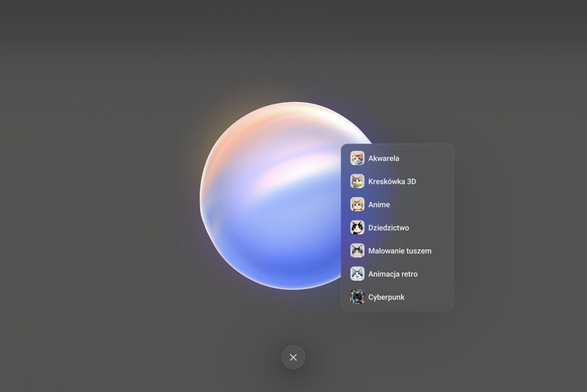Click the Animacja retro cat icon
Viewport: 587px width, 392px height.
tap(357, 274)
